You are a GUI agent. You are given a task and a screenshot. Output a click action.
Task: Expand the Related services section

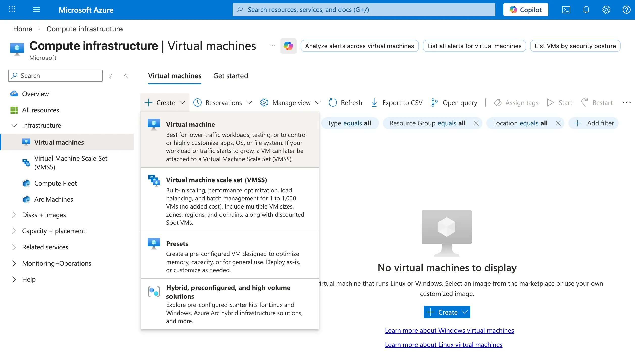coord(45,247)
